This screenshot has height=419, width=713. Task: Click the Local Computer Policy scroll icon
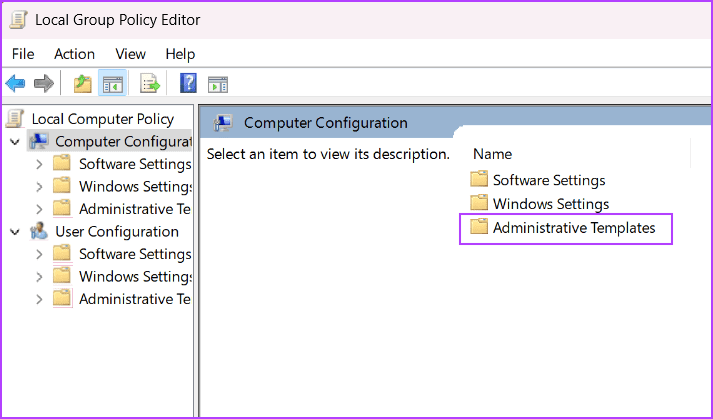pos(15,119)
